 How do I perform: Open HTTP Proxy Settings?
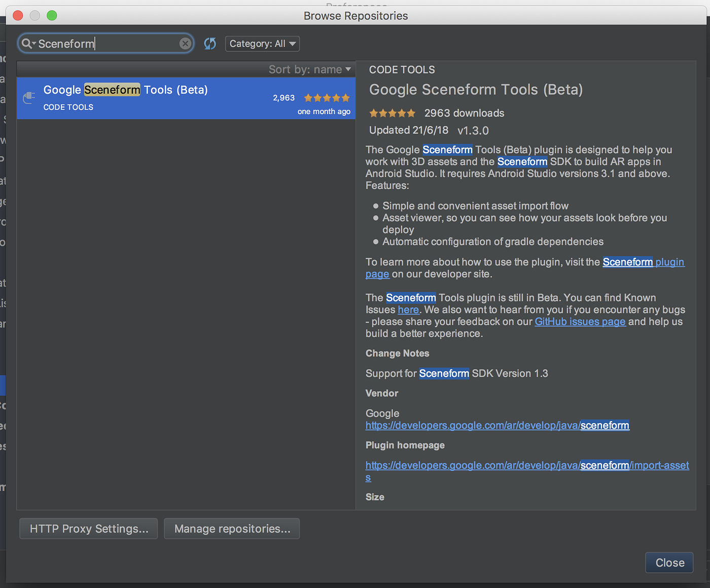click(89, 529)
